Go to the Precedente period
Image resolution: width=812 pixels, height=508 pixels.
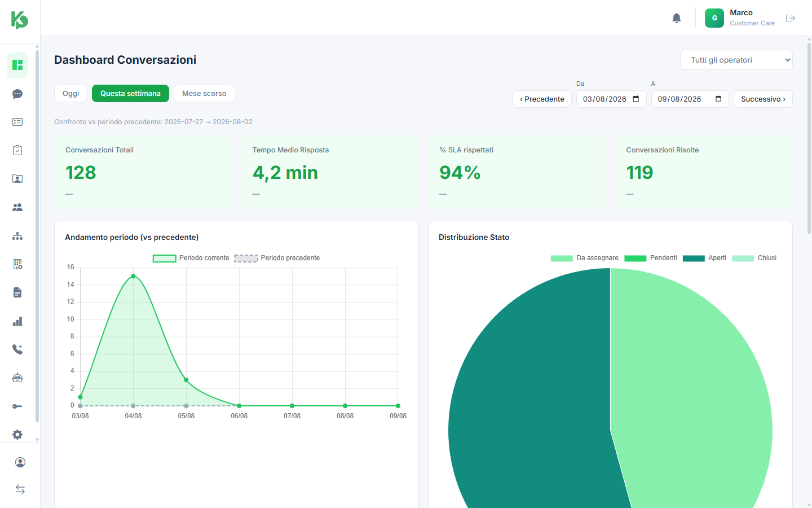click(542, 99)
